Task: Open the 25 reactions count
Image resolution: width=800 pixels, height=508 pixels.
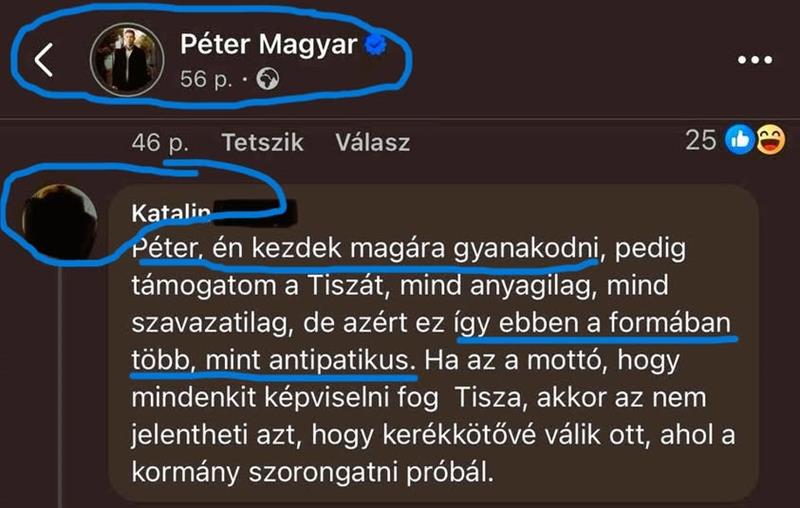Action: pos(701,140)
